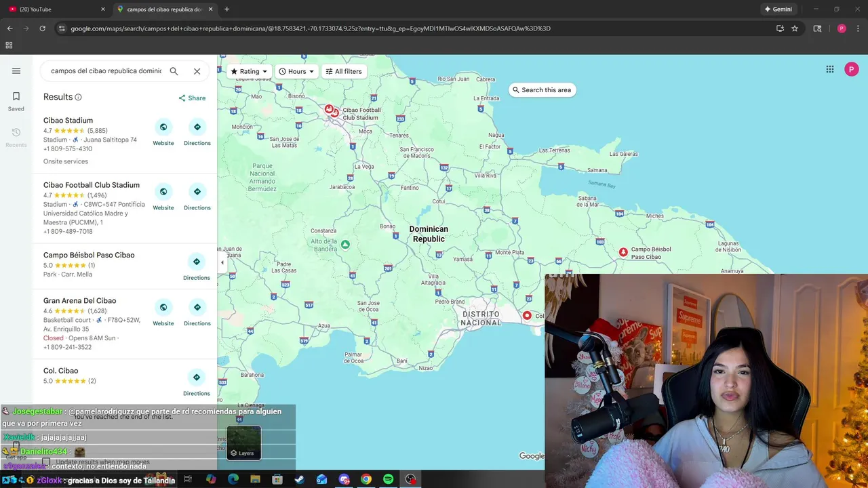This screenshot has width=868, height=488.
Task: Open Website for Cibao Football Club Stadium
Action: [163, 197]
